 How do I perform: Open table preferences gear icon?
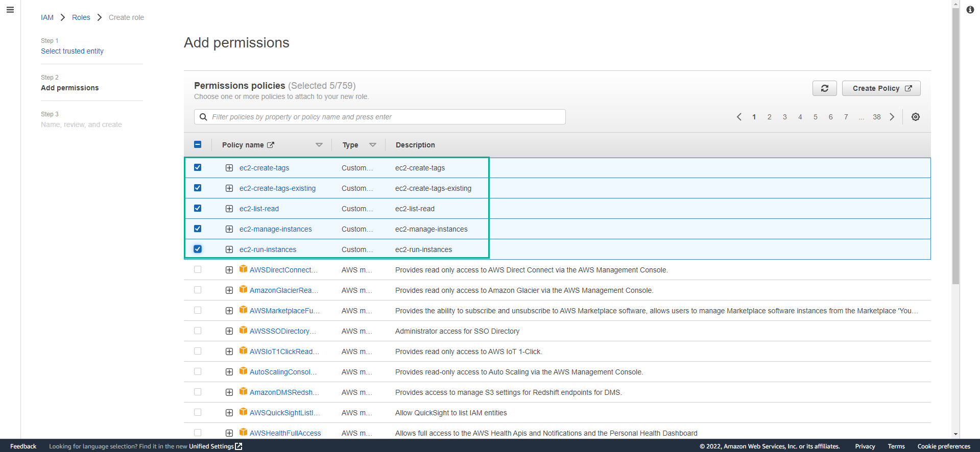(916, 117)
